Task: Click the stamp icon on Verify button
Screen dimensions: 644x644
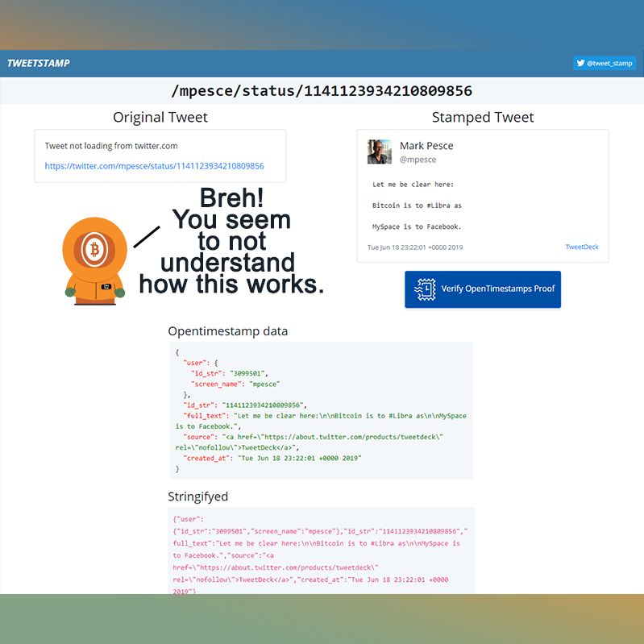Action: tap(426, 289)
